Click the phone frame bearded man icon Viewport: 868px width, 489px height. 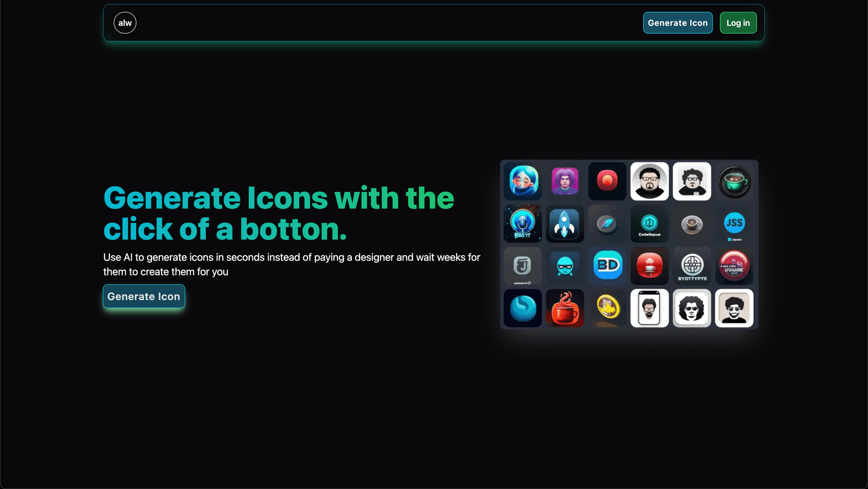(x=649, y=308)
